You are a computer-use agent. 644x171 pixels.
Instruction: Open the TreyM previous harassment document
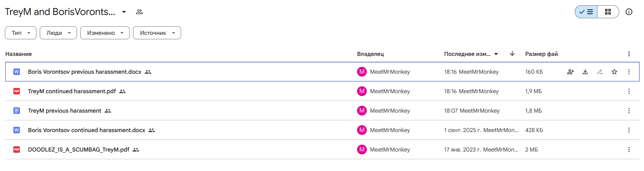pos(64,111)
